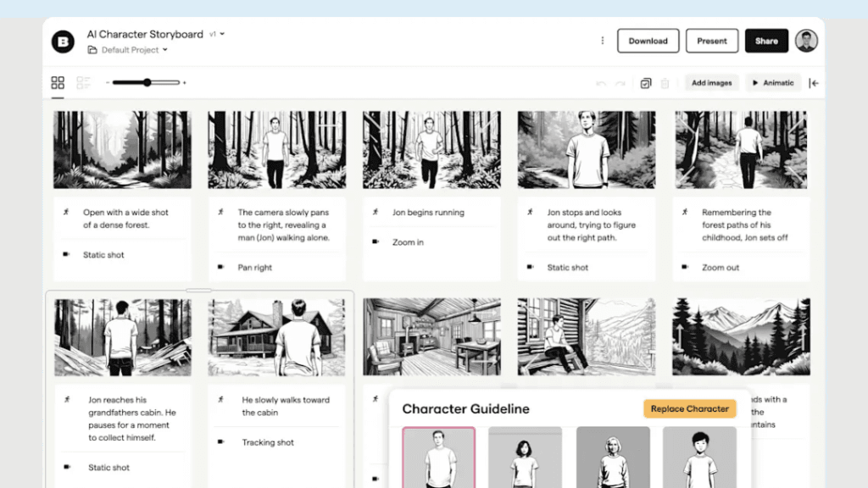868x488 pixels.
Task: Select the young boy character option
Action: 699,457
